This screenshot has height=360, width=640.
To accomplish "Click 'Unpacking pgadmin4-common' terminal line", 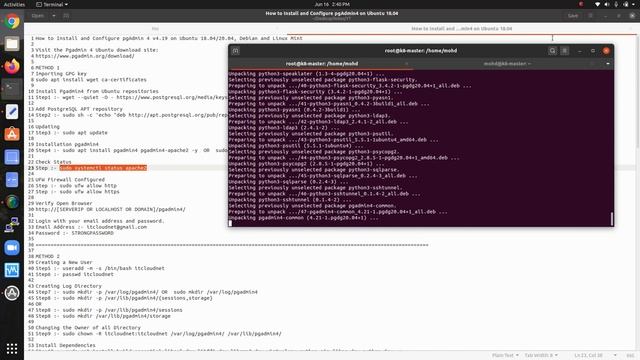I will tap(303, 218).
